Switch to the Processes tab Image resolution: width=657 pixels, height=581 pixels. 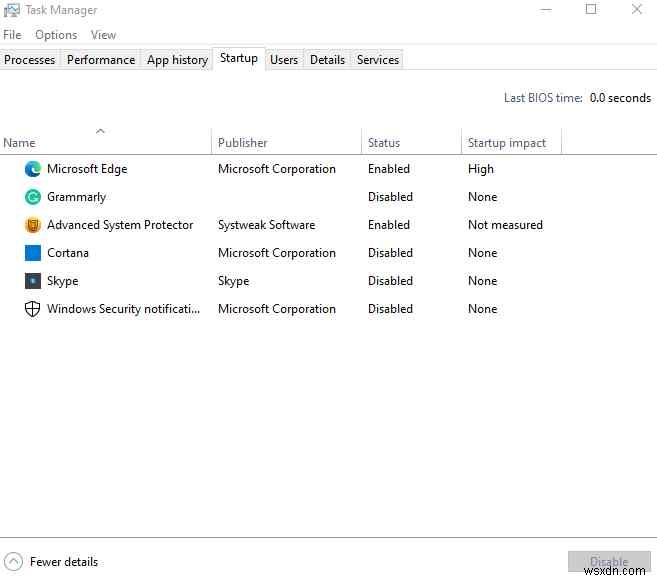pyautogui.click(x=30, y=60)
